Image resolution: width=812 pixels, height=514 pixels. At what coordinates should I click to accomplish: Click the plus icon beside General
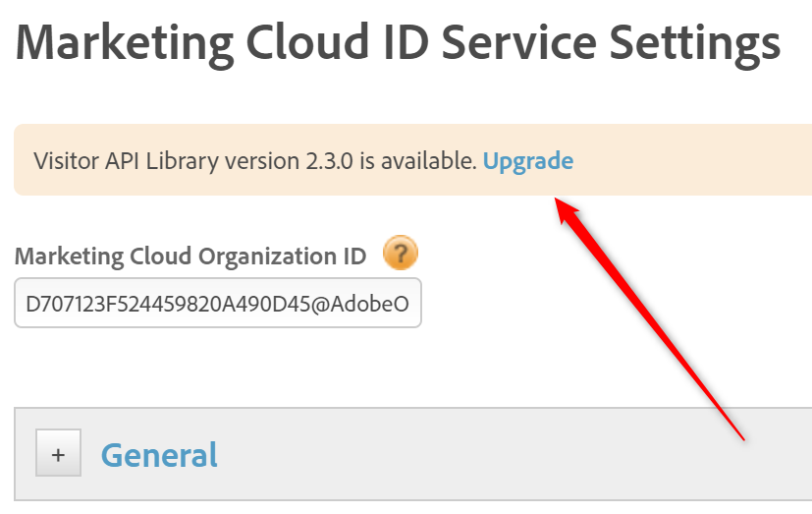[58, 455]
